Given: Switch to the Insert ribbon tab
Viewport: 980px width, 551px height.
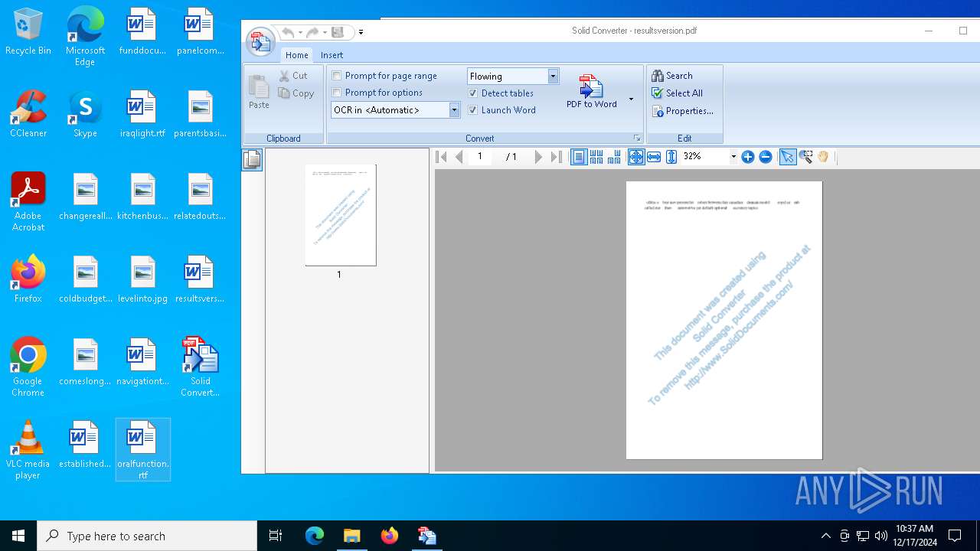Looking at the screenshot, I should 332,55.
